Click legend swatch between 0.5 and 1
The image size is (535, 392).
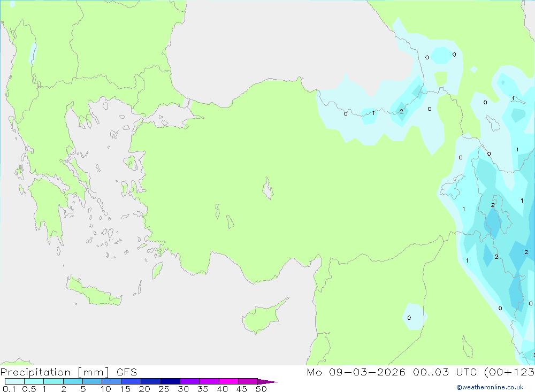click(x=34, y=381)
